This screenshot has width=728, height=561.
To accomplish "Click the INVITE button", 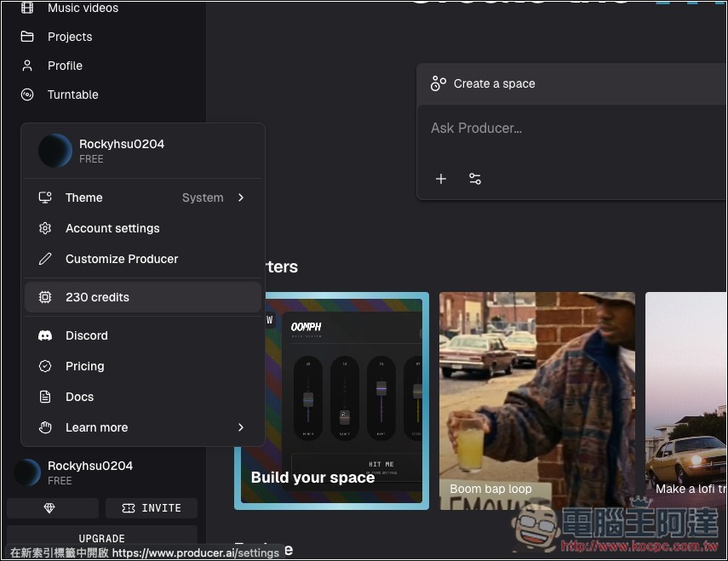I will (x=152, y=508).
